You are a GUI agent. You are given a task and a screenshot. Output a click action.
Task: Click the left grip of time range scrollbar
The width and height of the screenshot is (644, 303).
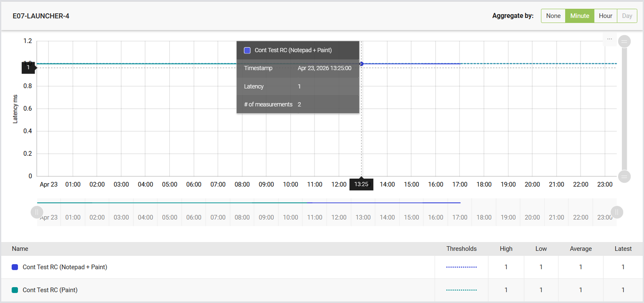(x=37, y=212)
